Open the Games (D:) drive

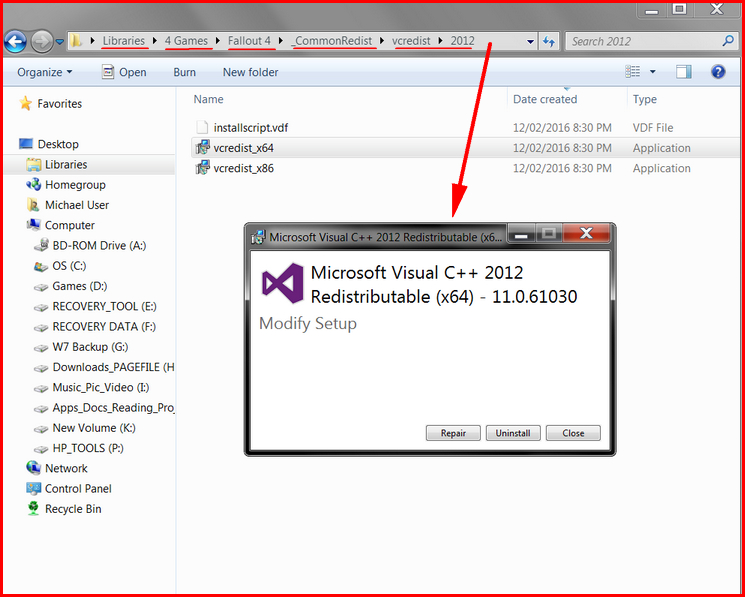pyautogui.click(x=80, y=286)
